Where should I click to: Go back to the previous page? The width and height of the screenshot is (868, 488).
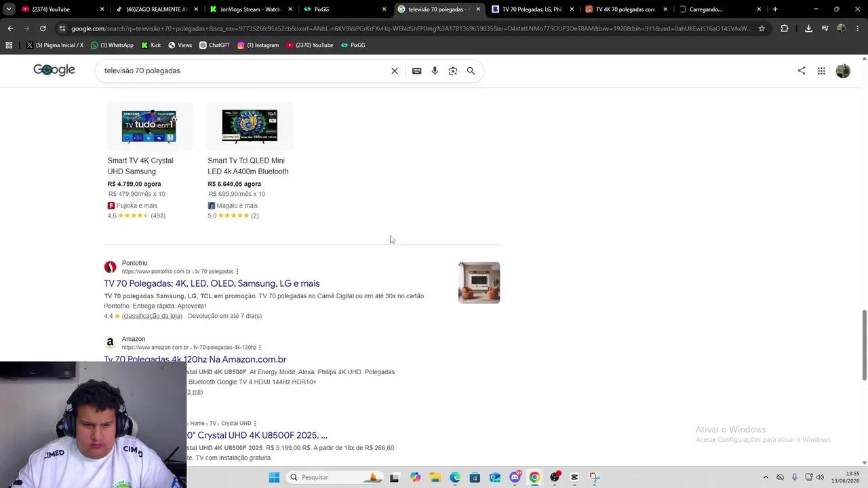[x=10, y=28]
